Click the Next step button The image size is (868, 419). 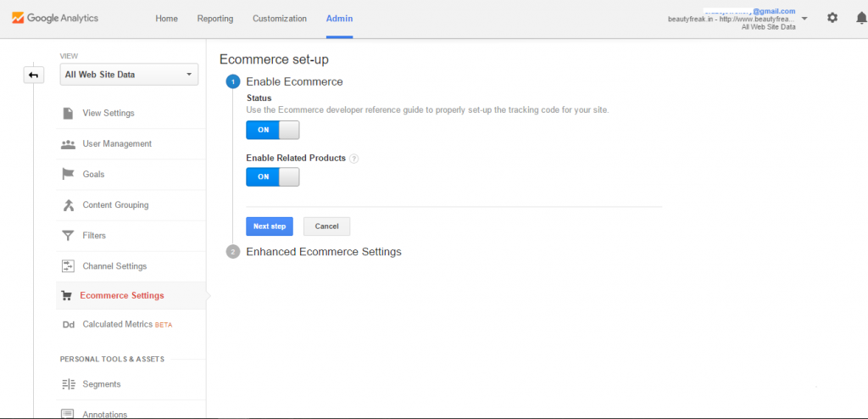tap(270, 226)
